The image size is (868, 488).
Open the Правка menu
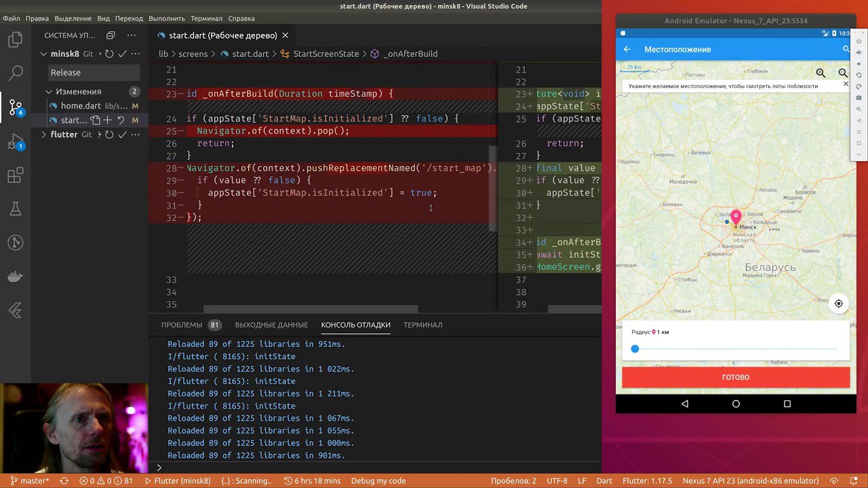[37, 18]
